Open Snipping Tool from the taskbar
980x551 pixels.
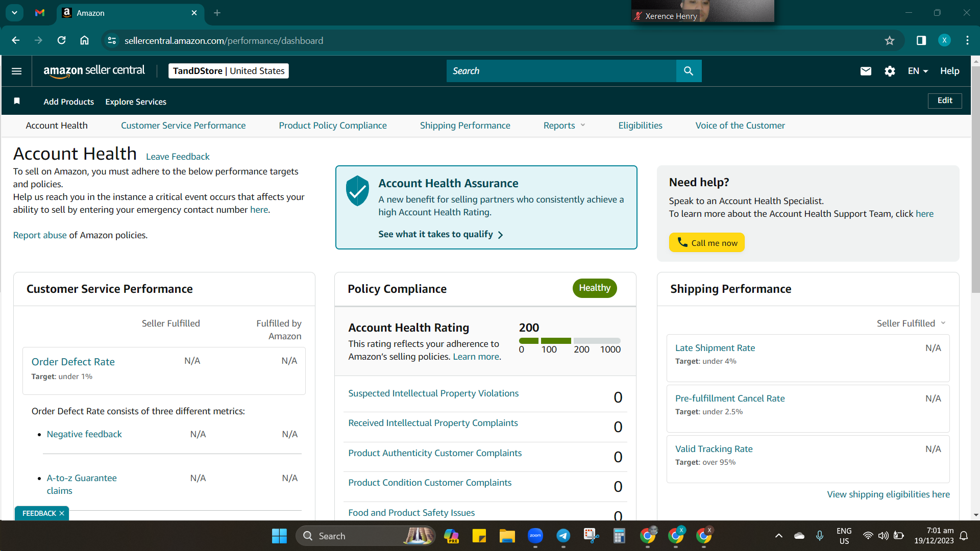pos(591,536)
